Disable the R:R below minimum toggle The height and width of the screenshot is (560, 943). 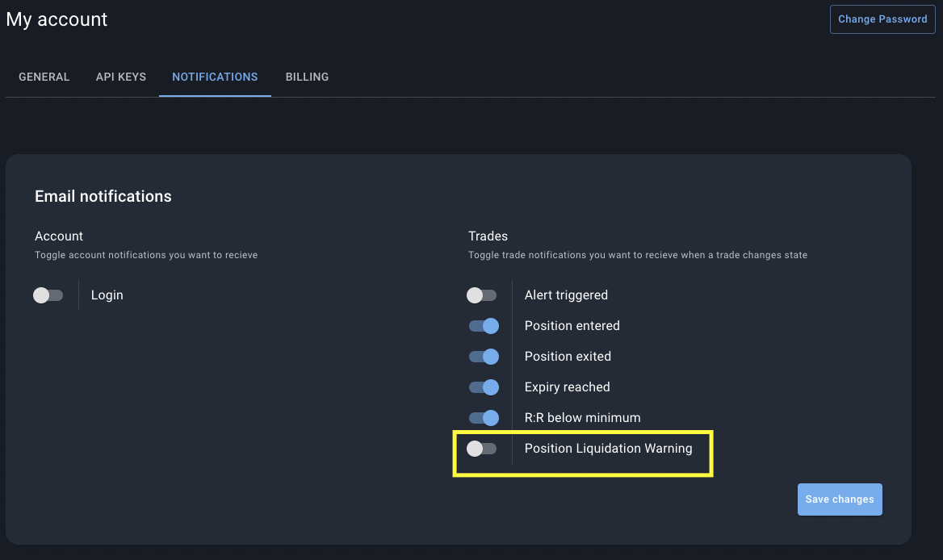(x=484, y=418)
